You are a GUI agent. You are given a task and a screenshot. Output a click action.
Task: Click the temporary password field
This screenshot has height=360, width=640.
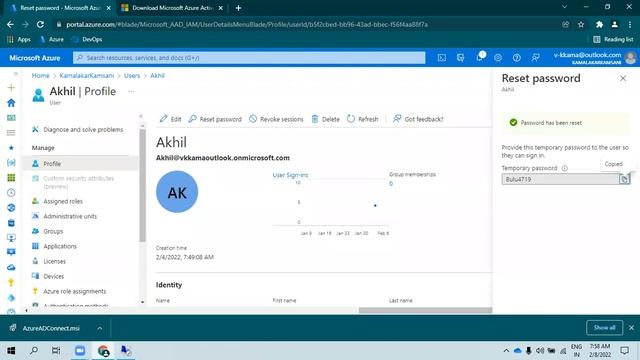pyautogui.click(x=560, y=179)
